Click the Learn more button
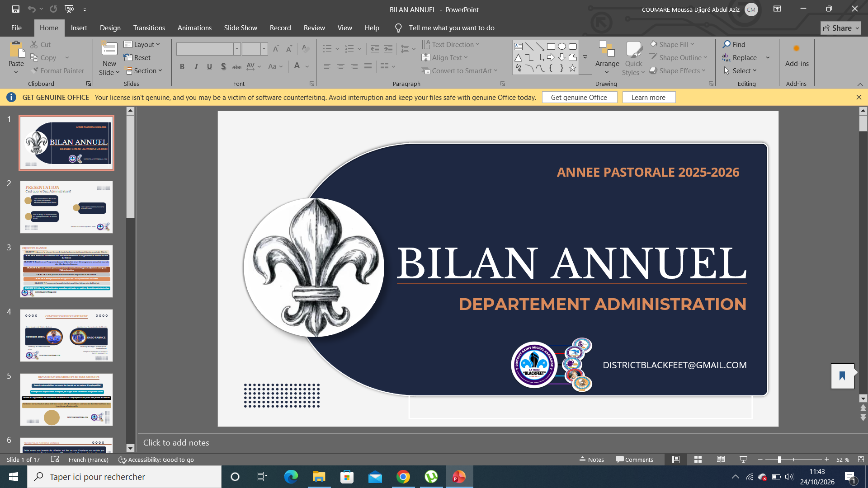This screenshot has width=868, height=488. click(648, 97)
